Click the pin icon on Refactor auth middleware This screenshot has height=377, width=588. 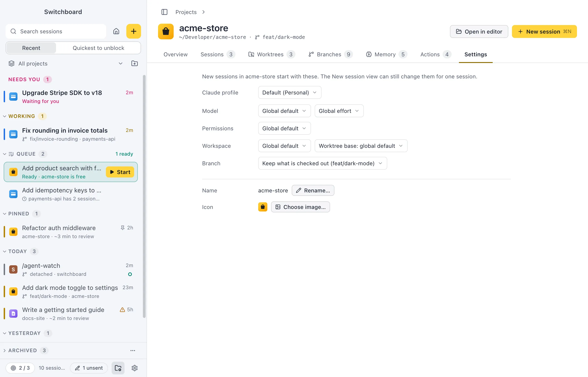(123, 228)
